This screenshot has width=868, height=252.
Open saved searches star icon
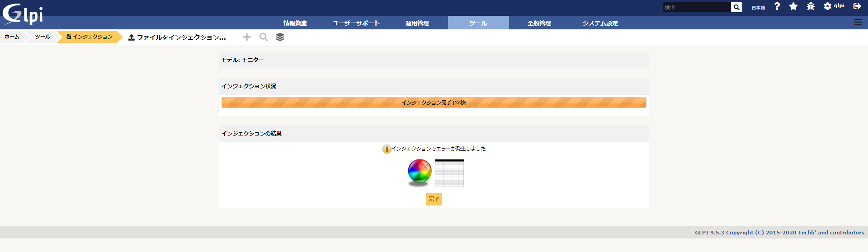pos(793,6)
